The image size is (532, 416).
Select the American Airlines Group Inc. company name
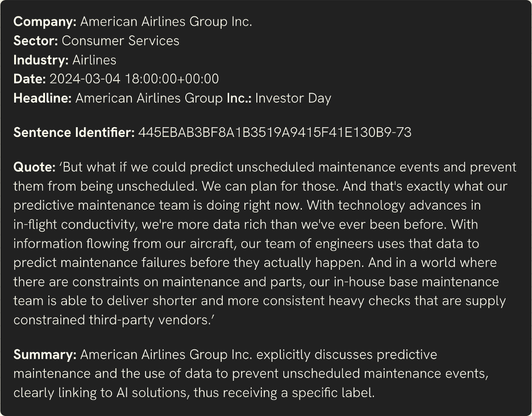click(166, 22)
